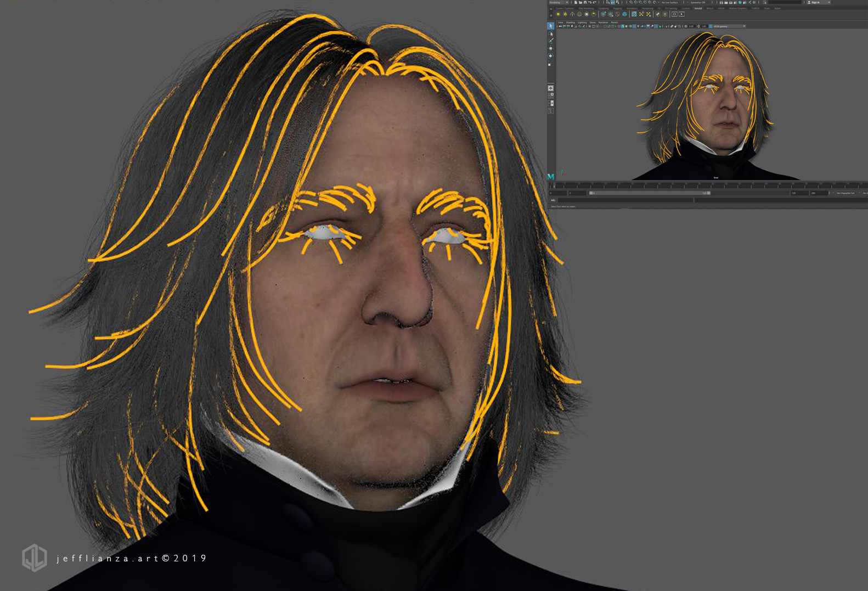Open the Modeling menu set dropdown
Image resolution: width=868 pixels, height=591 pixels.
559,2
